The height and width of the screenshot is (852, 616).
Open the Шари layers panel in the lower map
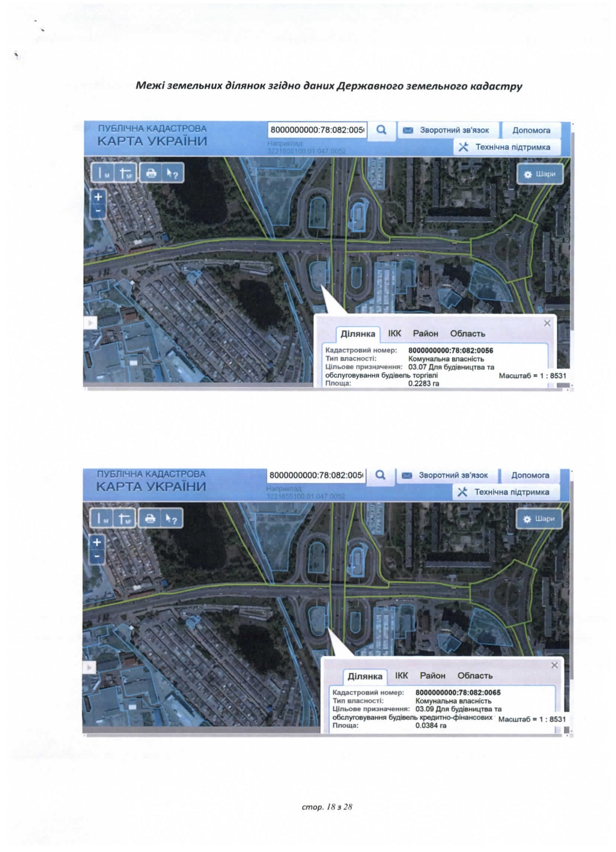coord(539,519)
